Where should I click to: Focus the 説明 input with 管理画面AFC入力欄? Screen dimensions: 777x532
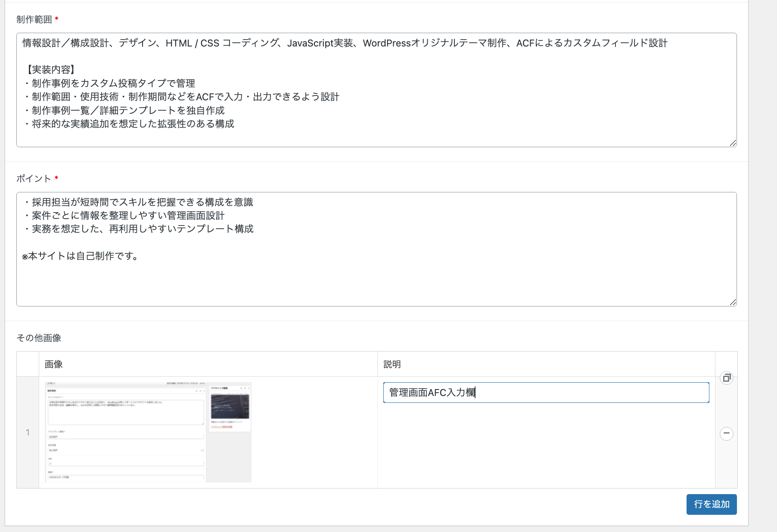(546, 393)
